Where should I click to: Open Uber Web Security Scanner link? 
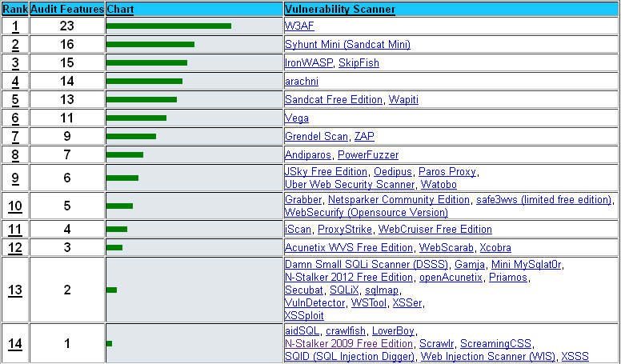[x=349, y=185]
